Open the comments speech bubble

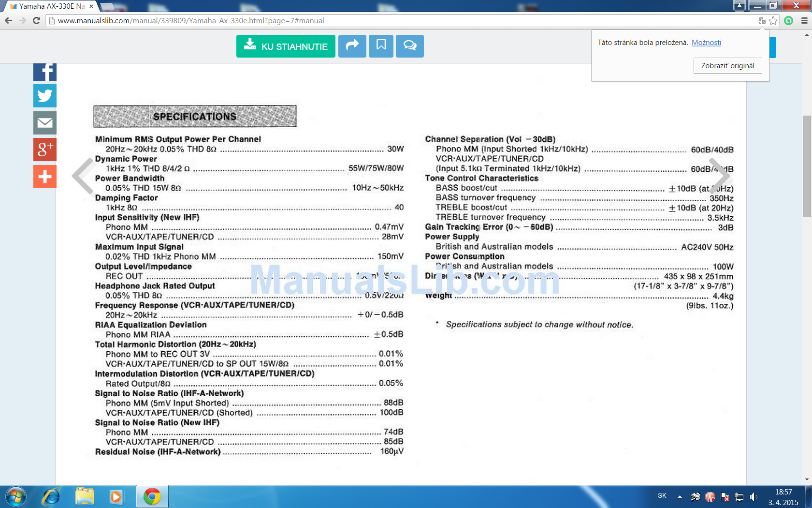409,46
